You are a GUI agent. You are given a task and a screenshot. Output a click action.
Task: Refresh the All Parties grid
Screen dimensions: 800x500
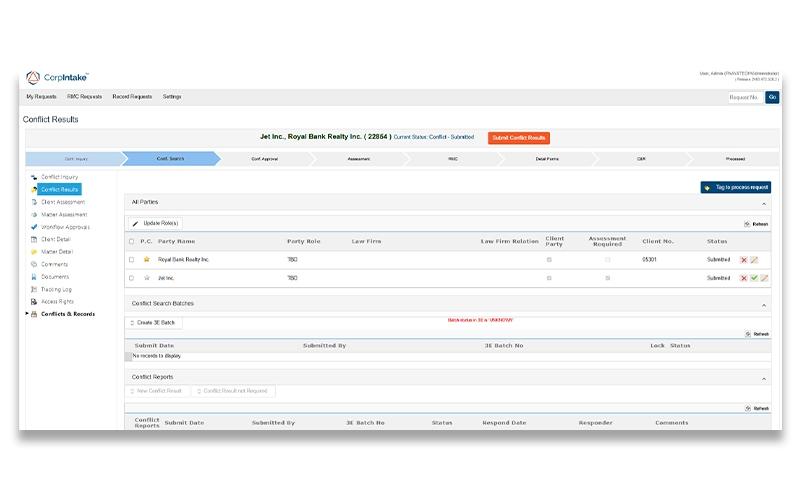click(x=756, y=224)
